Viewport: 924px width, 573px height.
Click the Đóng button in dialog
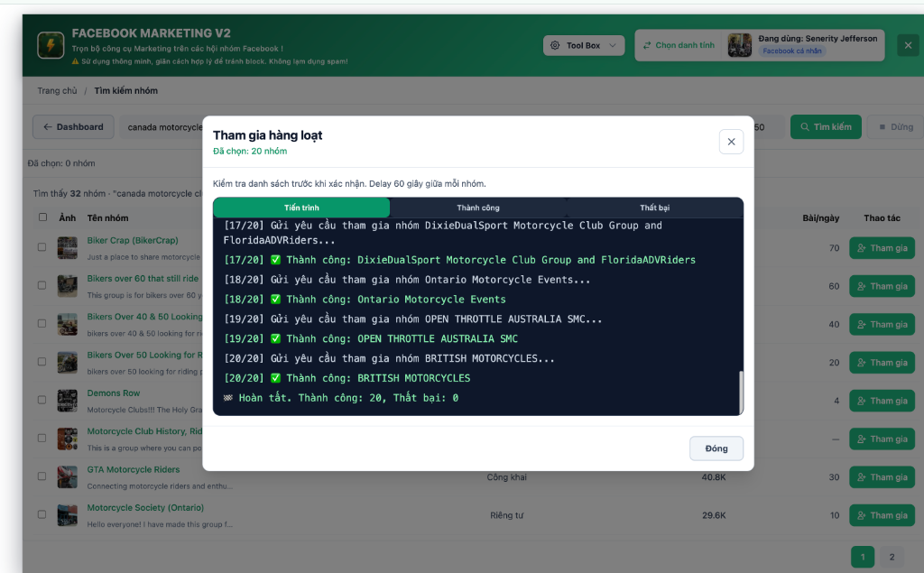point(716,448)
